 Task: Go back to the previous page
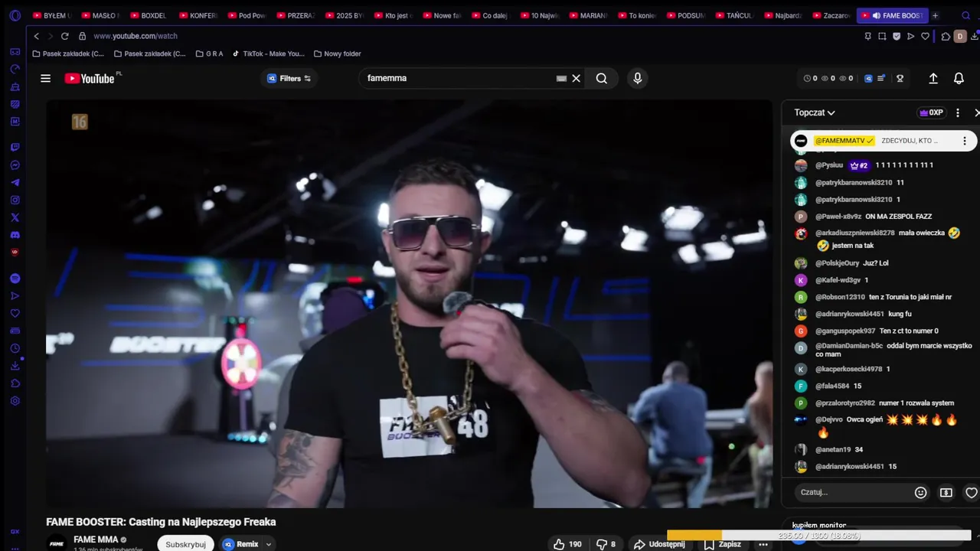(36, 36)
